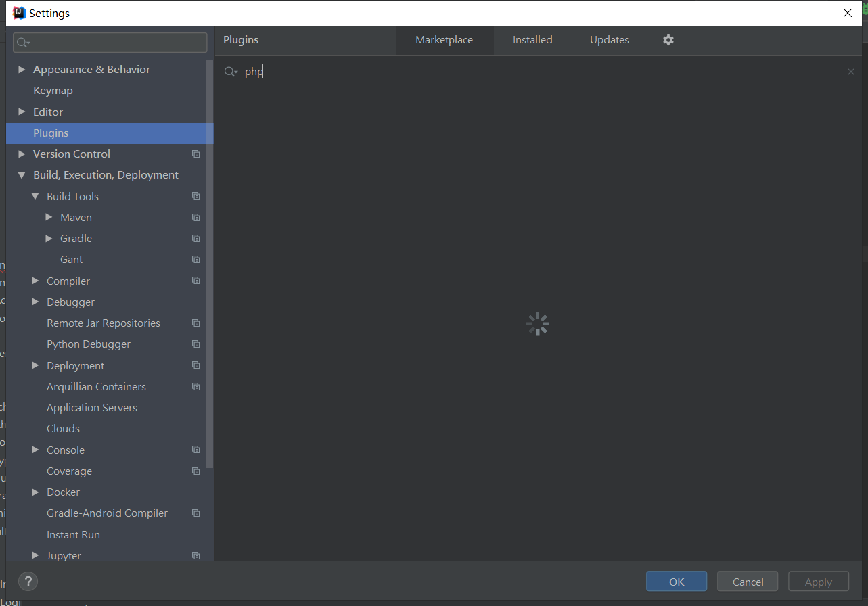Click the settings tree vertical scrollbar
Viewport: 868px width, 606px height.
pos(210,264)
